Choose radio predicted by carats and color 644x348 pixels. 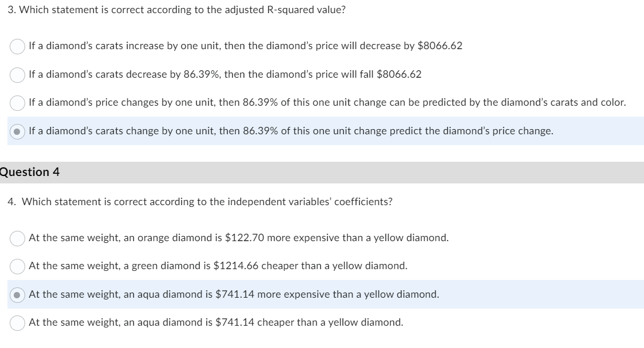pyautogui.click(x=17, y=103)
